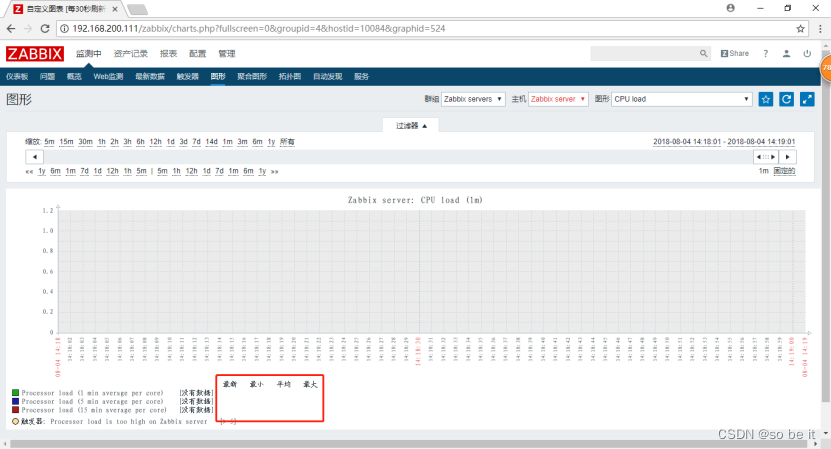Click the search magnifier icon

(703, 54)
